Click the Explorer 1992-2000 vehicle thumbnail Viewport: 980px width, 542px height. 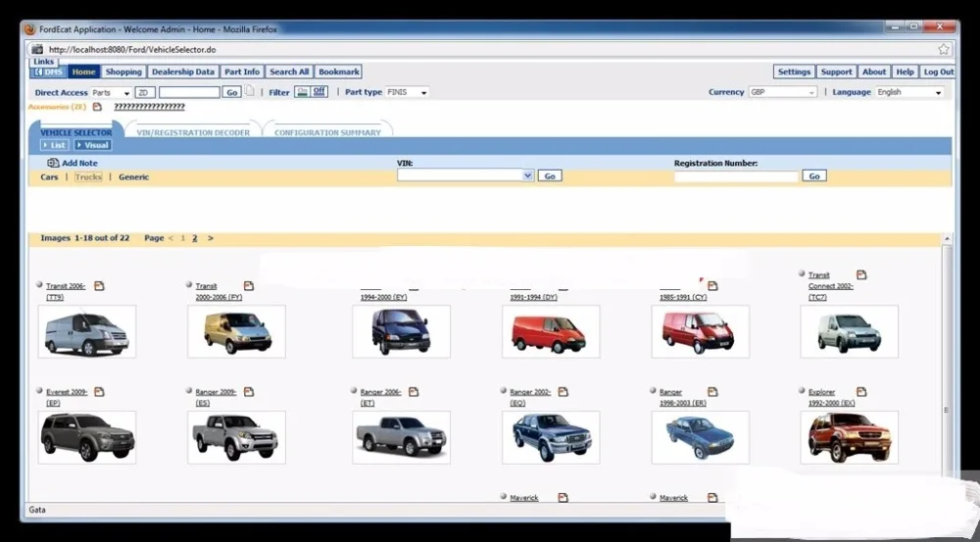pos(850,437)
